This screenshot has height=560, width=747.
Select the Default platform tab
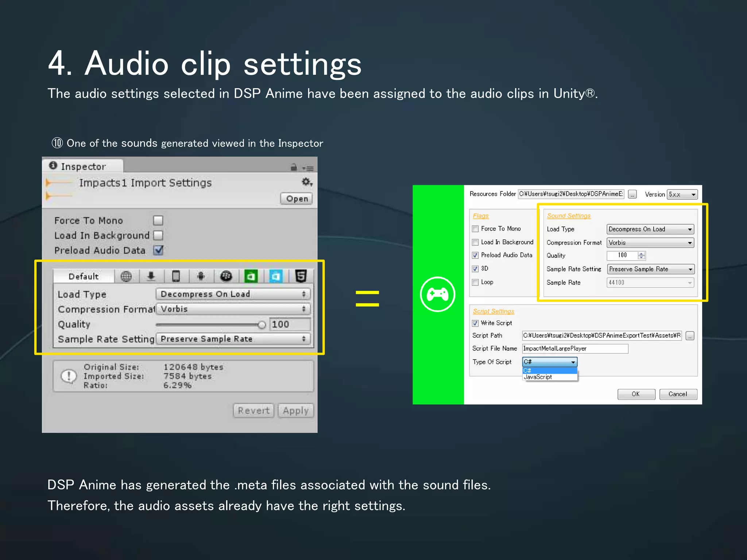84,276
